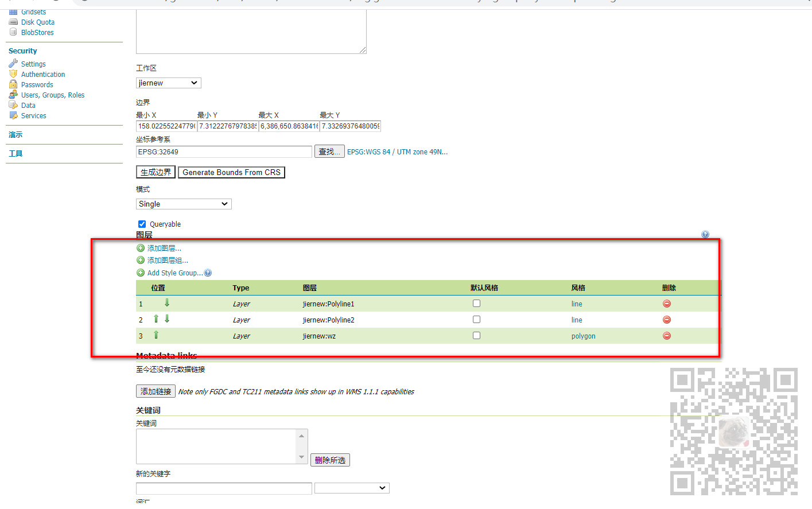This screenshot has height=509, width=812.
Task: Open line style of jiernew:Polyline1
Action: tap(577, 304)
